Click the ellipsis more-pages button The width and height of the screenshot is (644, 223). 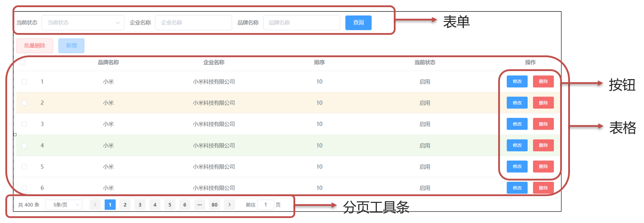tap(199, 205)
